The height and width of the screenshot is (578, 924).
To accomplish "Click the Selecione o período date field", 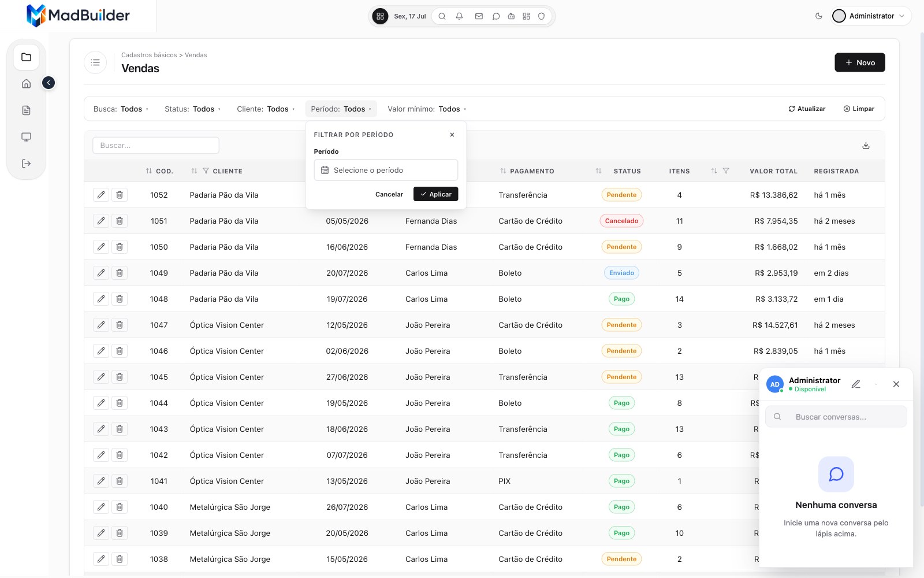I will coord(386,170).
